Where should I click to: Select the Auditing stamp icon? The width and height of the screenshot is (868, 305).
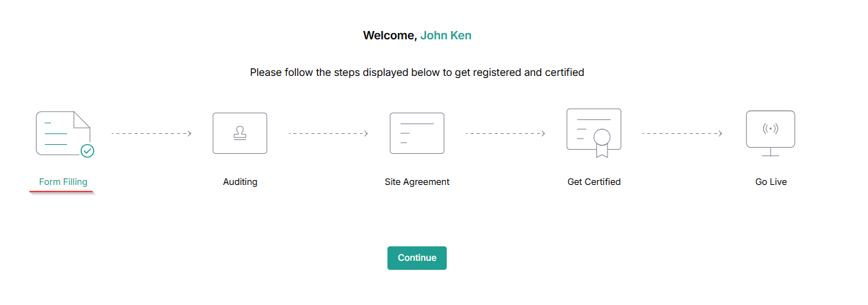[240, 133]
